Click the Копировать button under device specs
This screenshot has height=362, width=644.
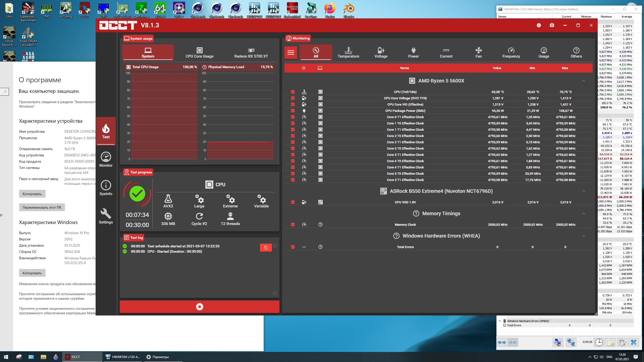32,194
